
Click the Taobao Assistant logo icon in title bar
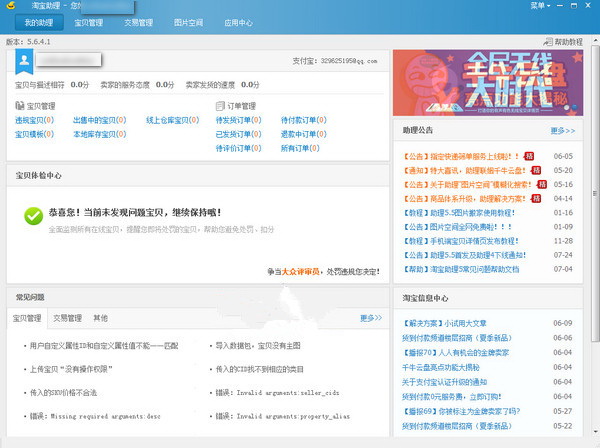coord(11,5)
